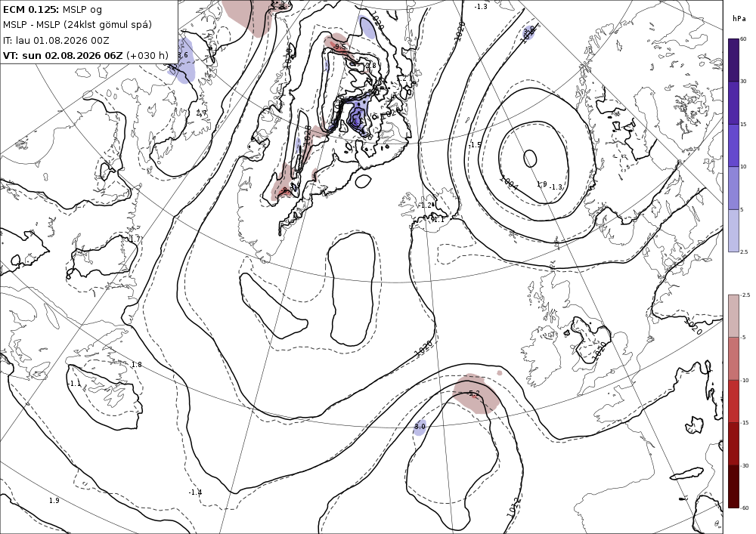Click the small pink dot northeast of the -5.2 patch

click(500, 372)
